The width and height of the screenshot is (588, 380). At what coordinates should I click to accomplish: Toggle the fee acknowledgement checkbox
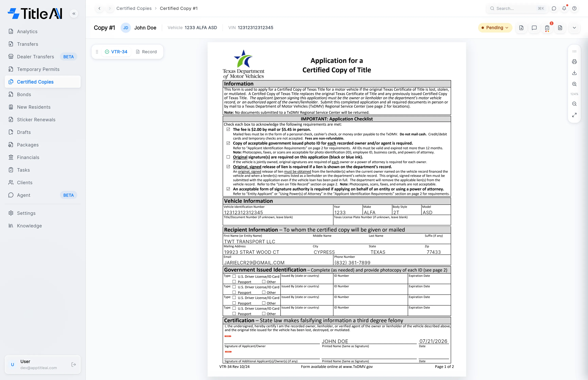click(x=228, y=129)
